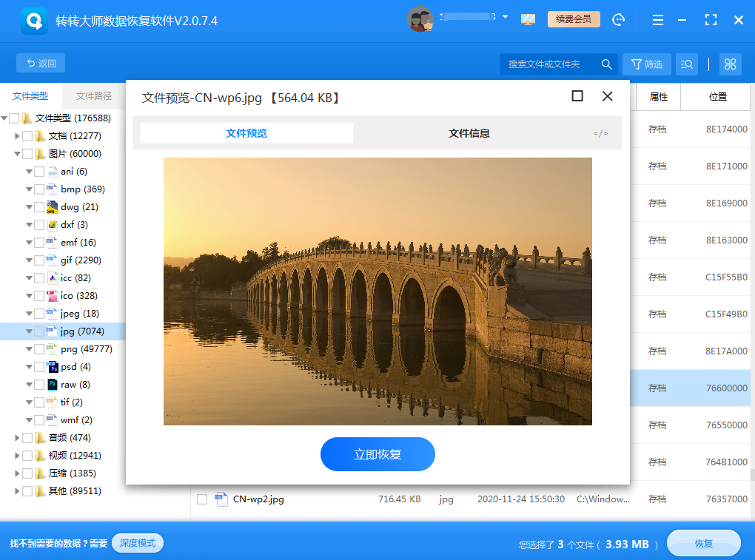The height and width of the screenshot is (560, 755).
Task: Expand the 文档 tree folder
Action: (17, 136)
